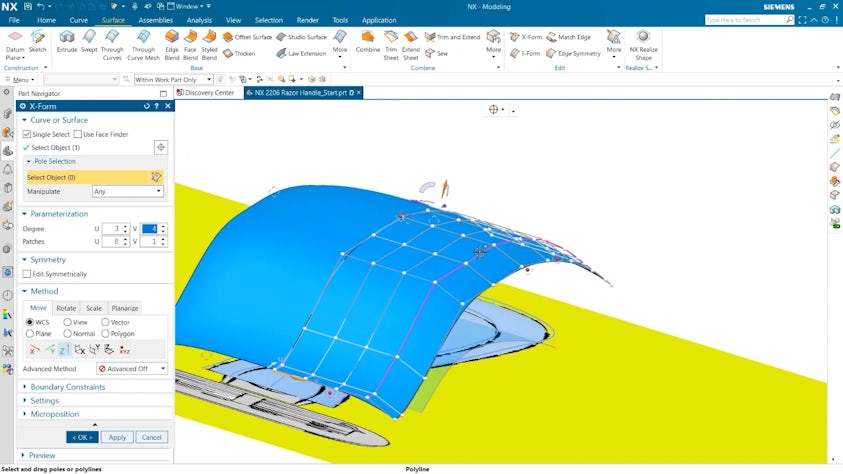Click the Degree V input field
Viewport: 843px width, 474px height.
[150, 228]
